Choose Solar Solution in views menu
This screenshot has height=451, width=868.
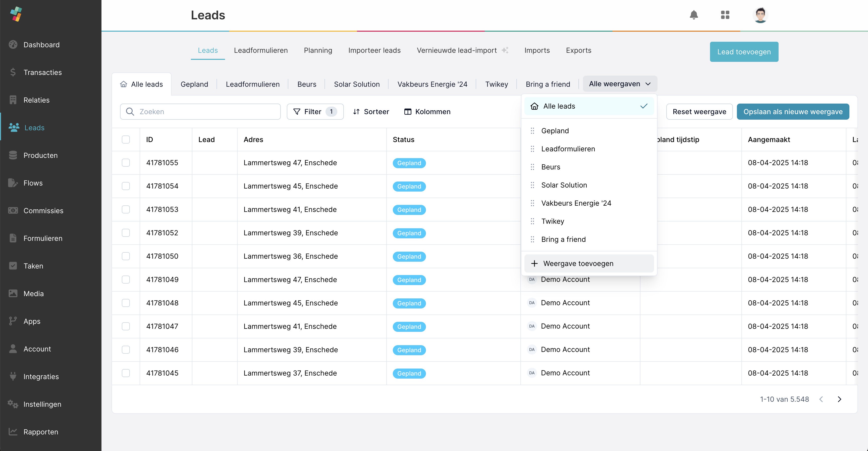click(564, 185)
